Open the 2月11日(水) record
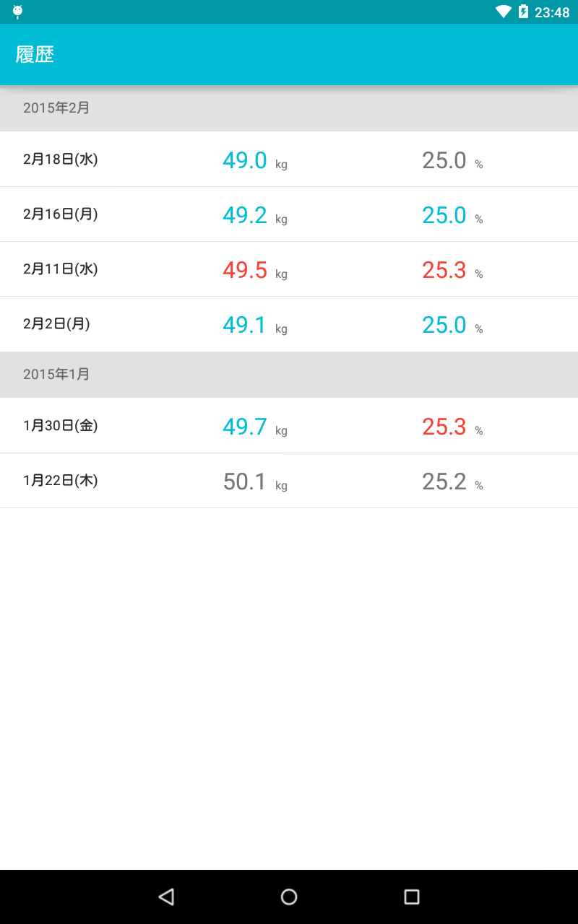Viewport: 578px width, 924px height. pos(61,269)
